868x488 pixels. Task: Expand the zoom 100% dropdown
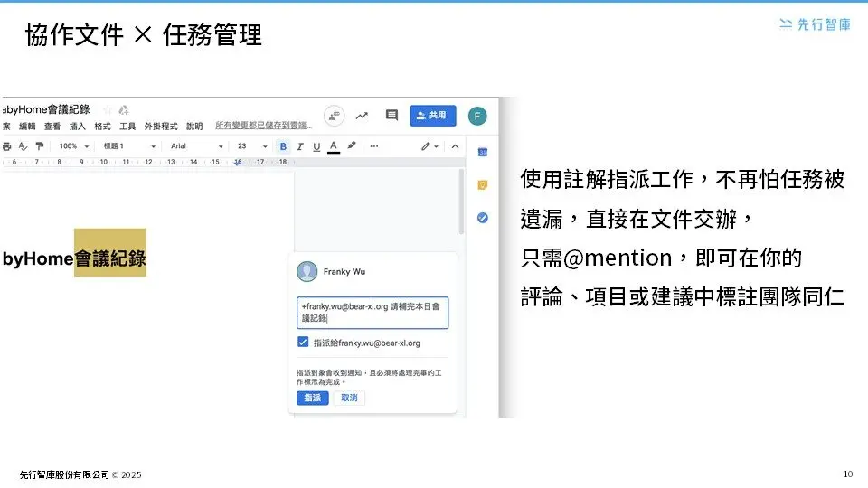coord(74,146)
